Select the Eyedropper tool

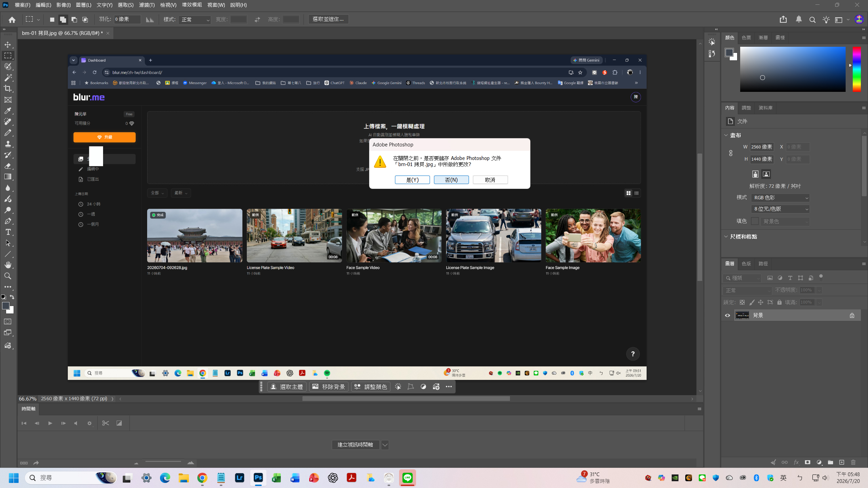(8, 111)
